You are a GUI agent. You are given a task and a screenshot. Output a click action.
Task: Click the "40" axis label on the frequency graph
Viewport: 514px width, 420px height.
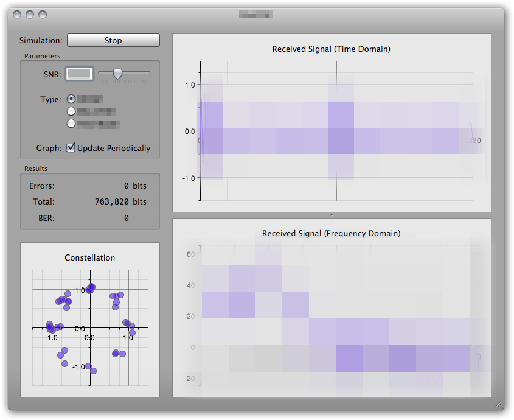pos(191,285)
